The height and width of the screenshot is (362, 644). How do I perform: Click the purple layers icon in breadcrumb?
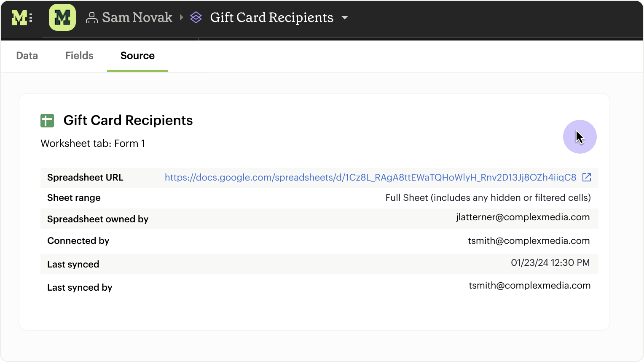196,18
